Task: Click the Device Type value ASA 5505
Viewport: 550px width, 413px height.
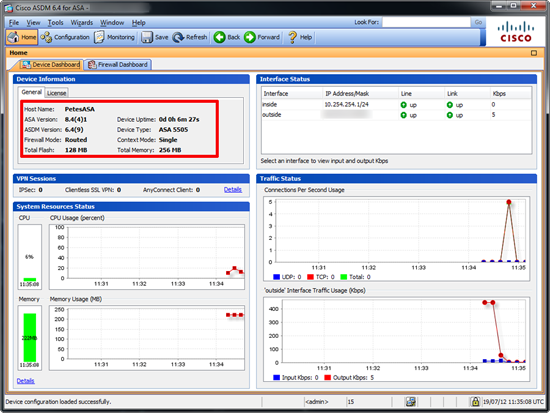Action: (173, 129)
